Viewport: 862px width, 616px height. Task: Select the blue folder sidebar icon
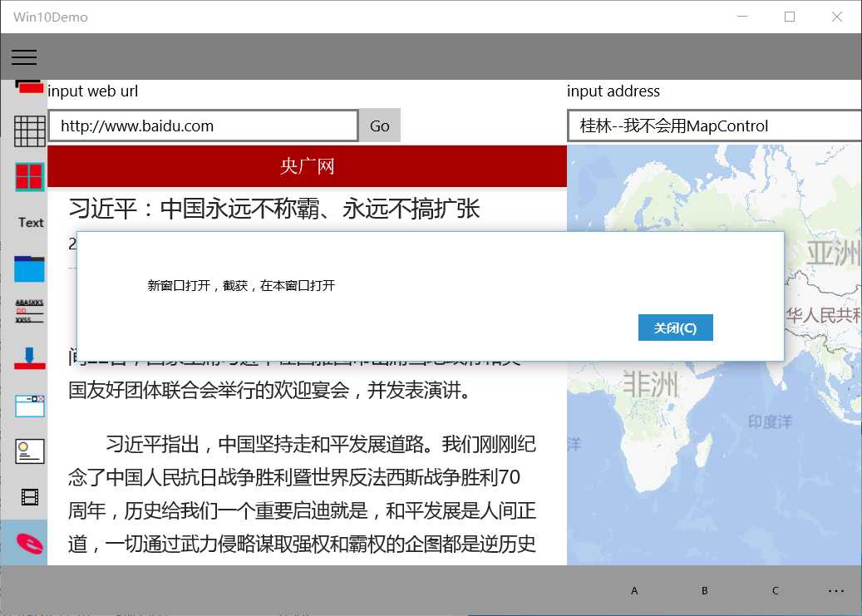(30, 269)
